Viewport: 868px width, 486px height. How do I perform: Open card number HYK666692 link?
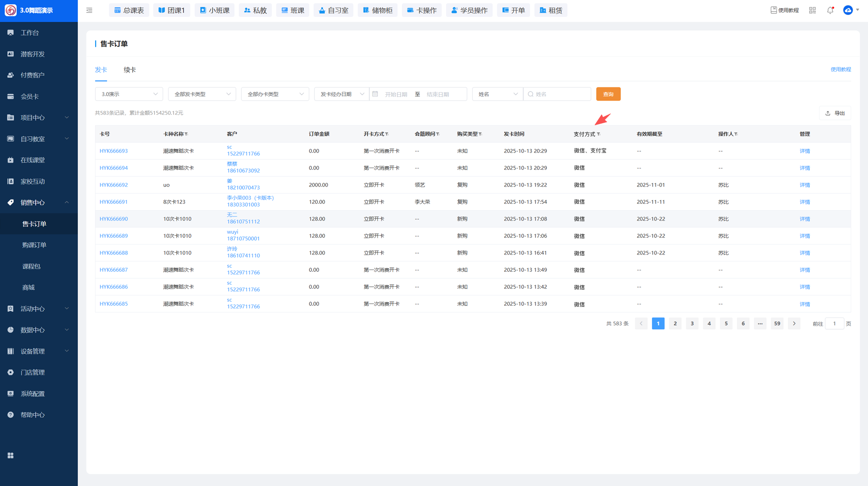point(114,185)
